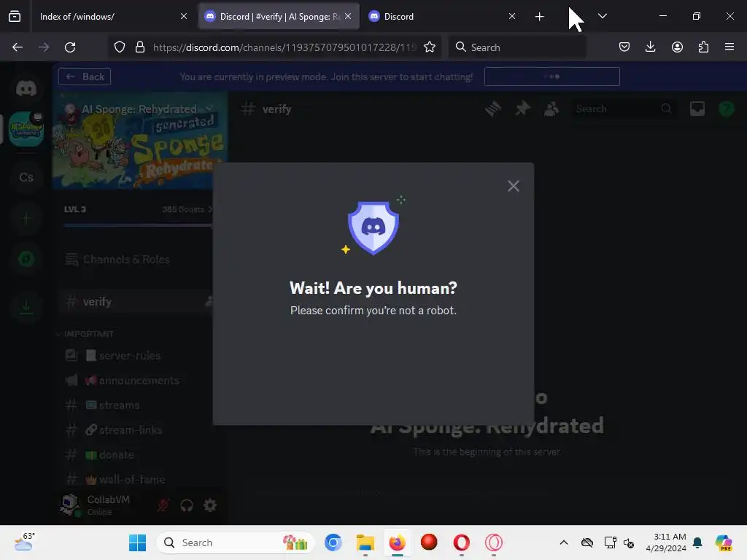The image size is (747, 560).
Task: Open Save to Pocket icon
Action: 624,47
